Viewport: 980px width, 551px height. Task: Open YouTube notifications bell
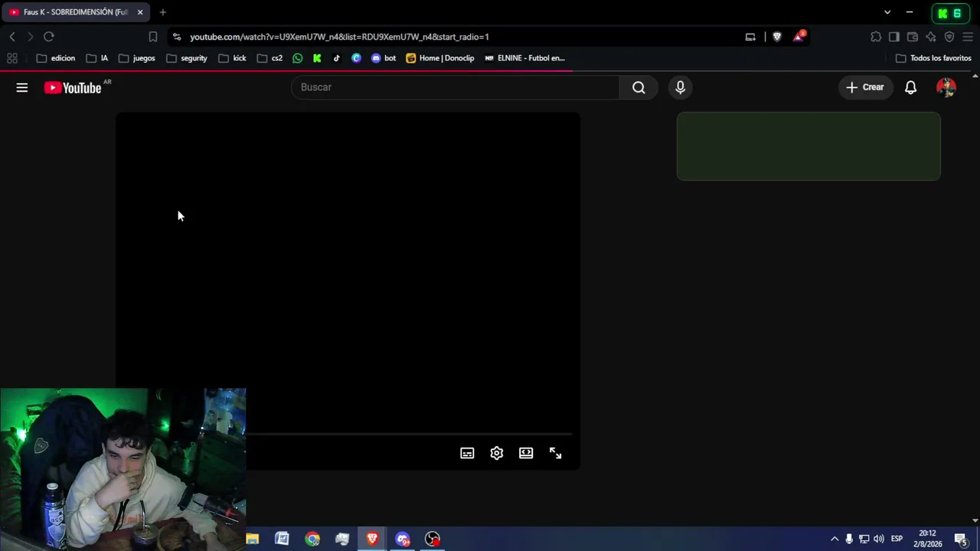coord(910,87)
